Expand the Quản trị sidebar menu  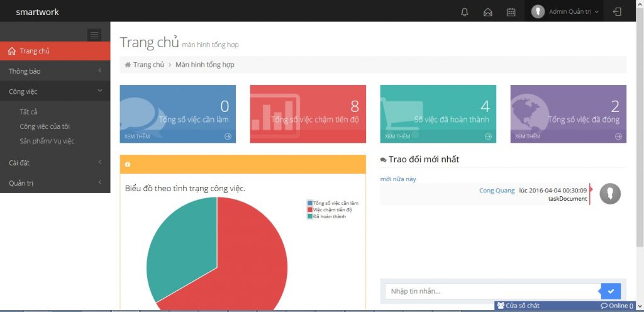55,183
